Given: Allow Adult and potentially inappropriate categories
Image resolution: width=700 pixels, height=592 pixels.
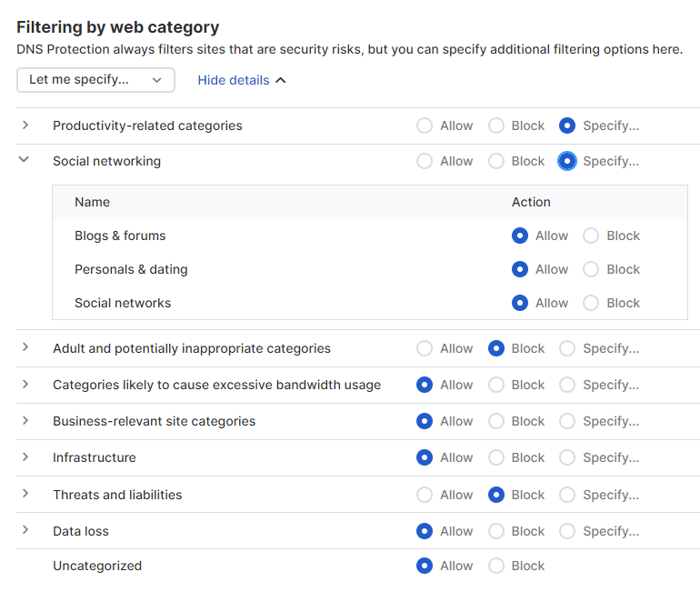Looking at the screenshot, I should click(425, 348).
